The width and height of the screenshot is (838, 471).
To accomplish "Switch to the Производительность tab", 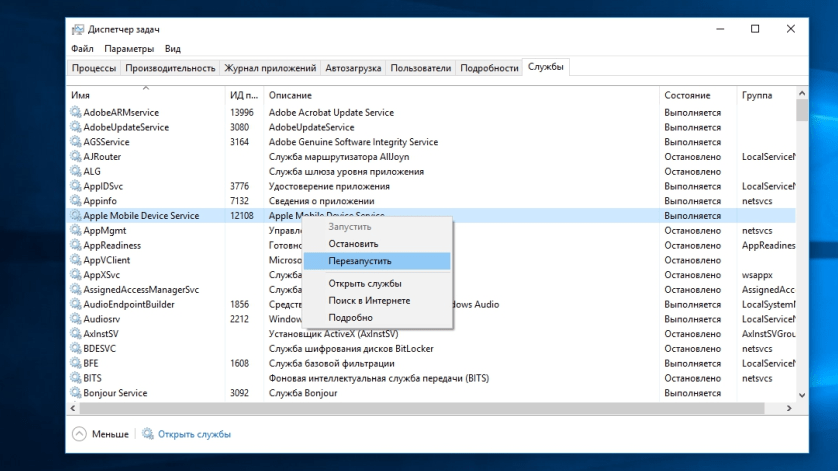I will [170, 68].
